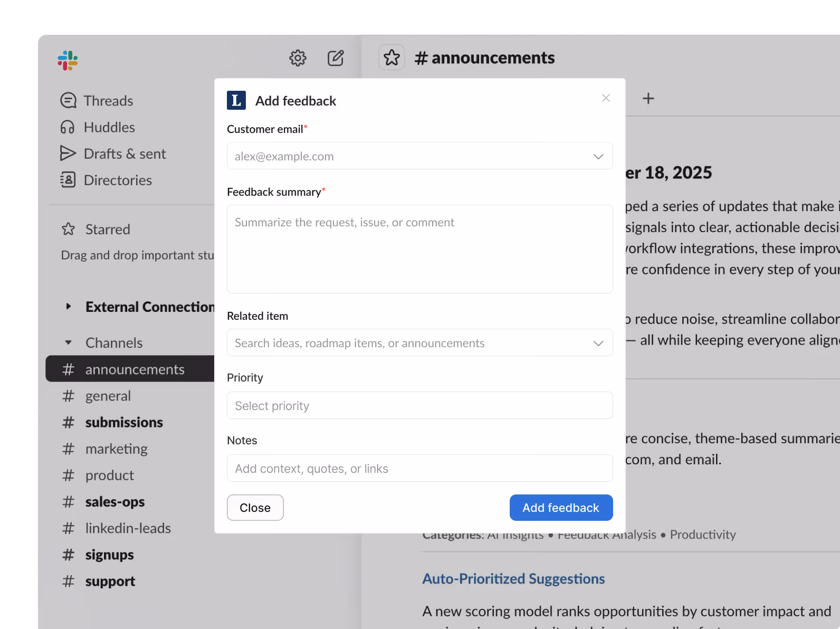Open Related item dropdown chevron
Viewport: 840px width, 629px height.
pyautogui.click(x=598, y=343)
